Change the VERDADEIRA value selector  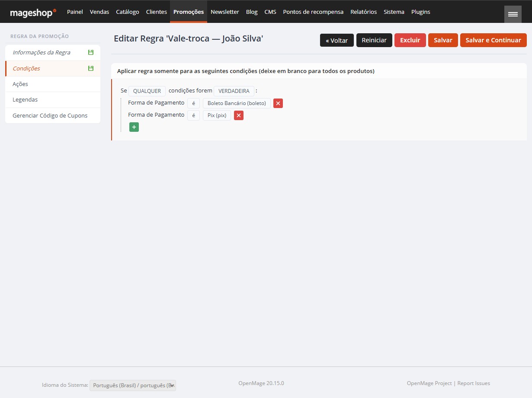234,91
